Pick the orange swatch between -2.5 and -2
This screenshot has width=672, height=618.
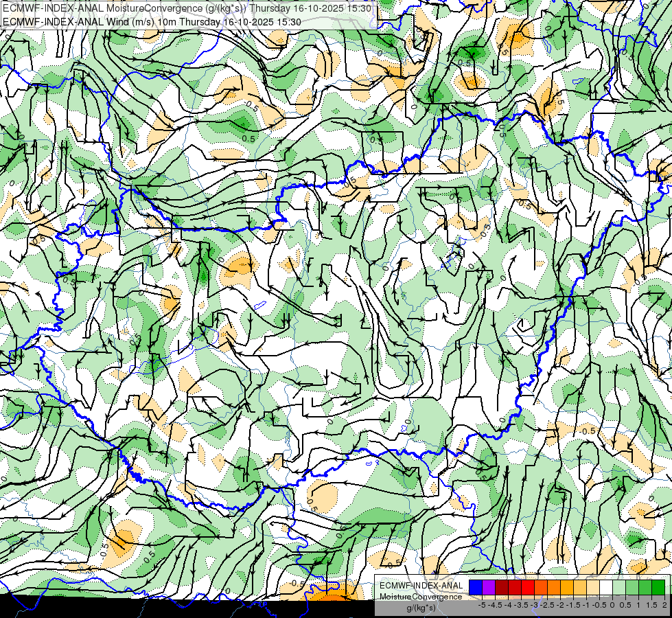554,587
